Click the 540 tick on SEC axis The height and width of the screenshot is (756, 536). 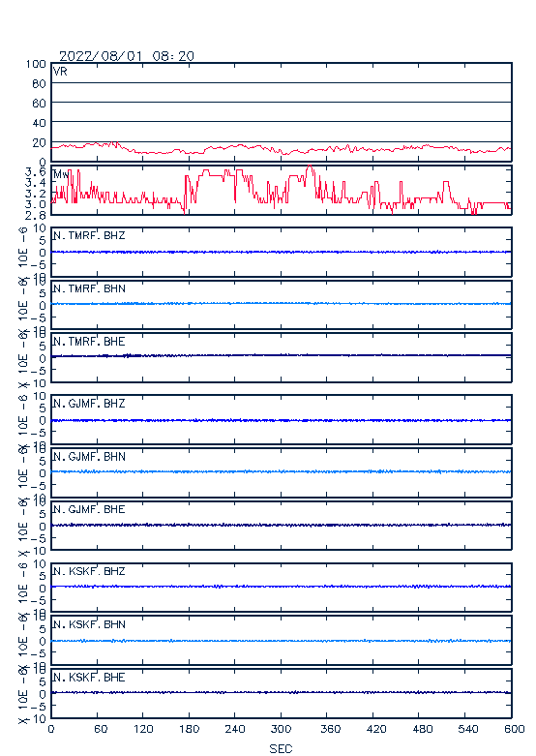467,729
